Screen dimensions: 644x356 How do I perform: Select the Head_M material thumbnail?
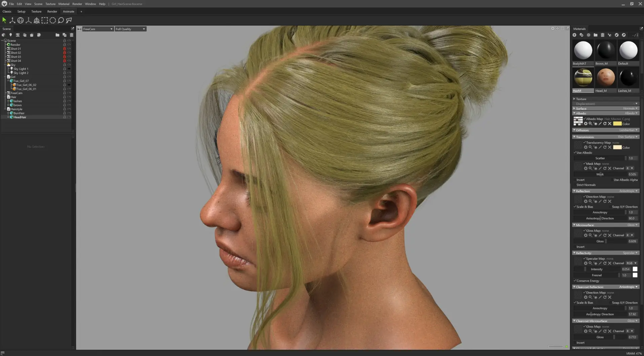pos(606,80)
